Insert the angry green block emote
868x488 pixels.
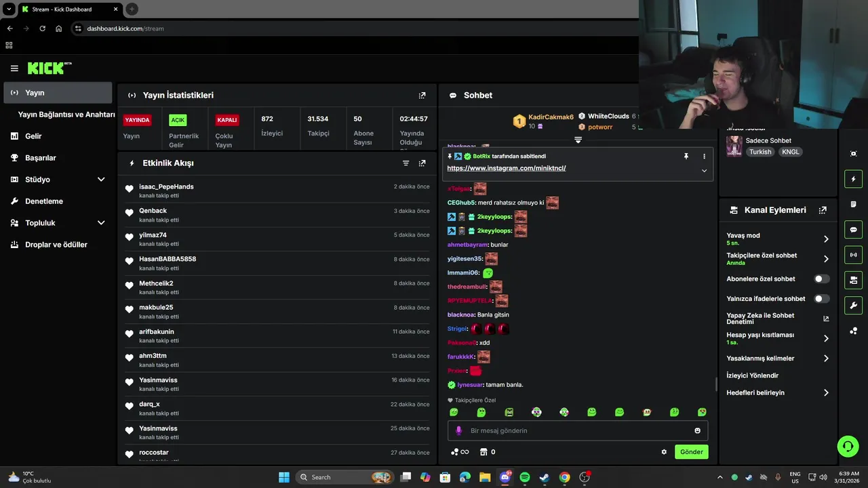[509, 412]
